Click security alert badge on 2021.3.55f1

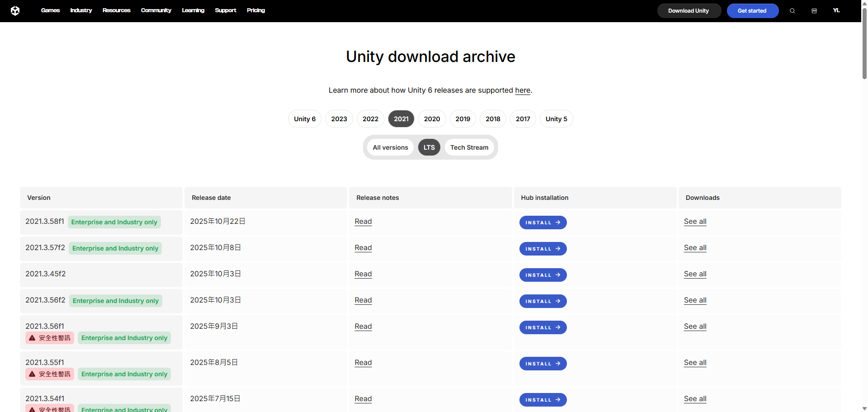click(x=50, y=374)
